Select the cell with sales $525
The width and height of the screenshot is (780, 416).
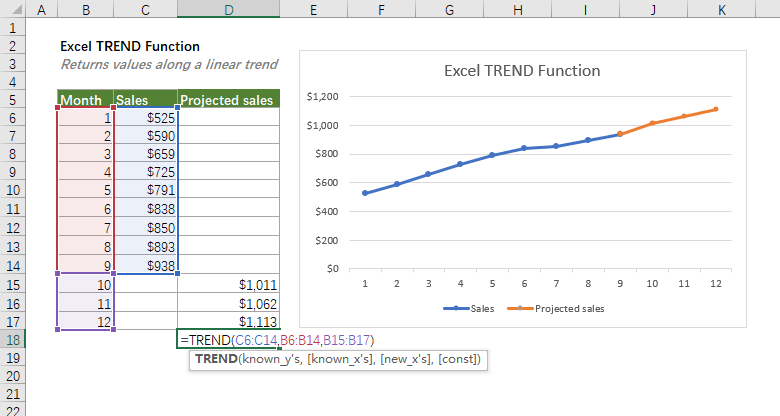point(146,118)
